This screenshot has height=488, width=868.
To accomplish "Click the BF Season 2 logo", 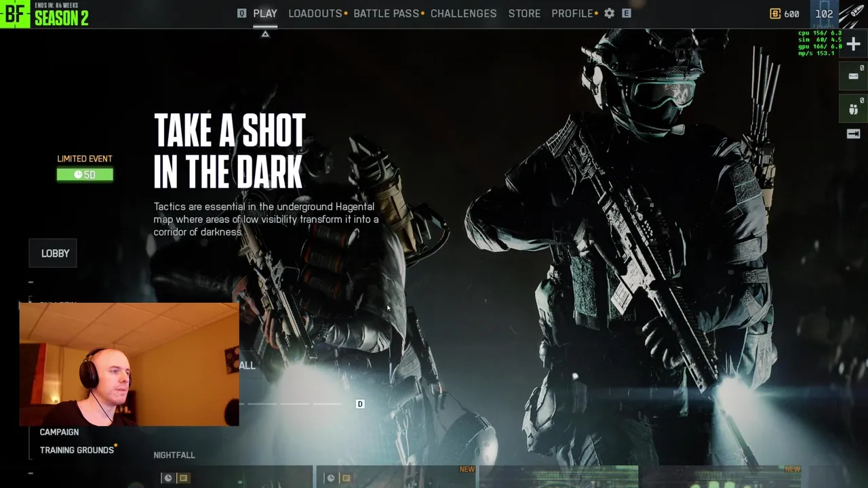I will coord(45,14).
